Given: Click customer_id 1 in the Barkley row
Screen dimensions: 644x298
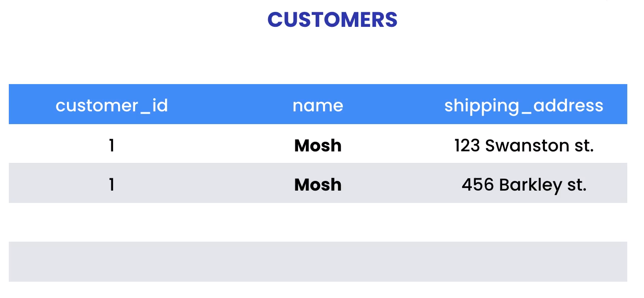Looking at the screenshot, I should pos(112,185).
